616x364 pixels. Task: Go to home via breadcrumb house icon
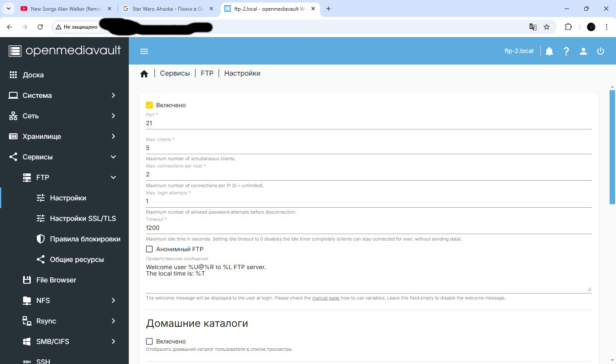click(x=144, y=74)
